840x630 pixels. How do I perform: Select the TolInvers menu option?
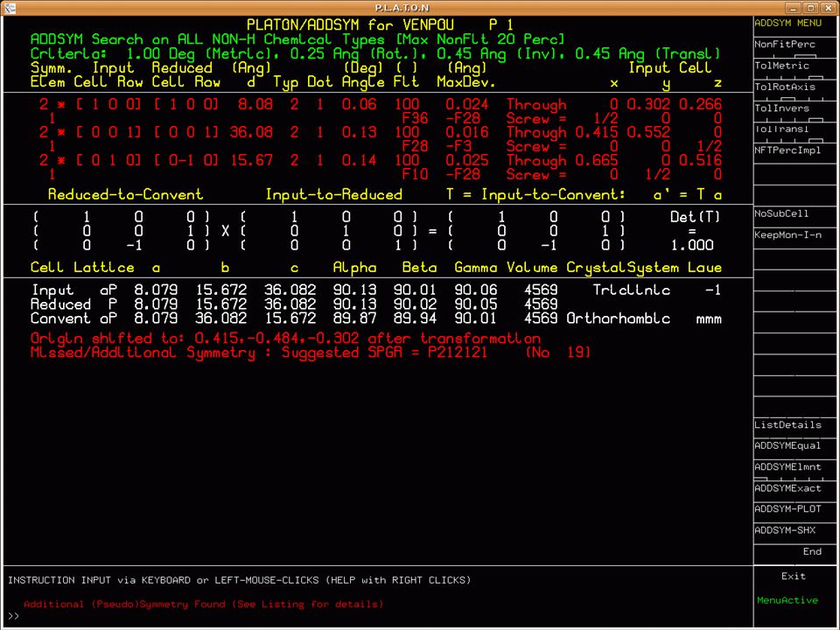[781, 108]
